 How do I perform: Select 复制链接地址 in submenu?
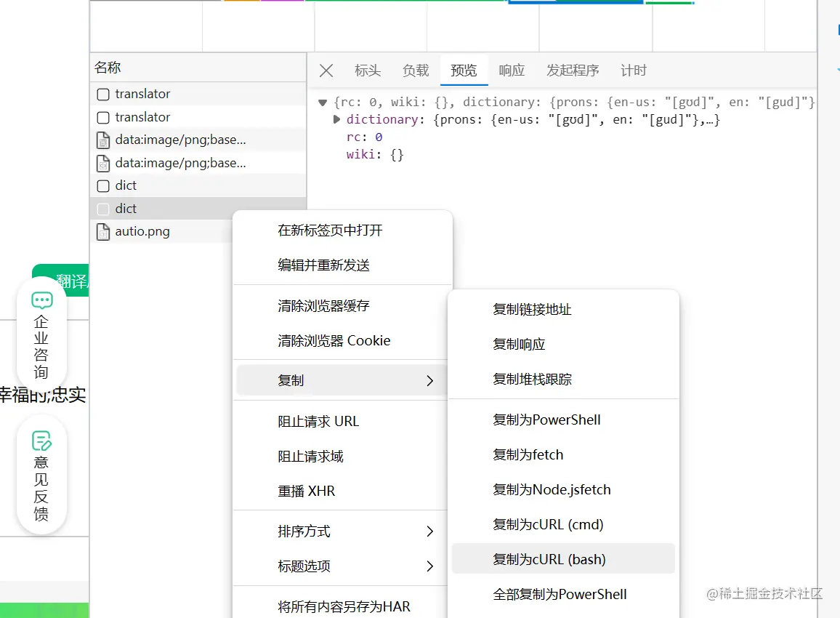point(563,309)
